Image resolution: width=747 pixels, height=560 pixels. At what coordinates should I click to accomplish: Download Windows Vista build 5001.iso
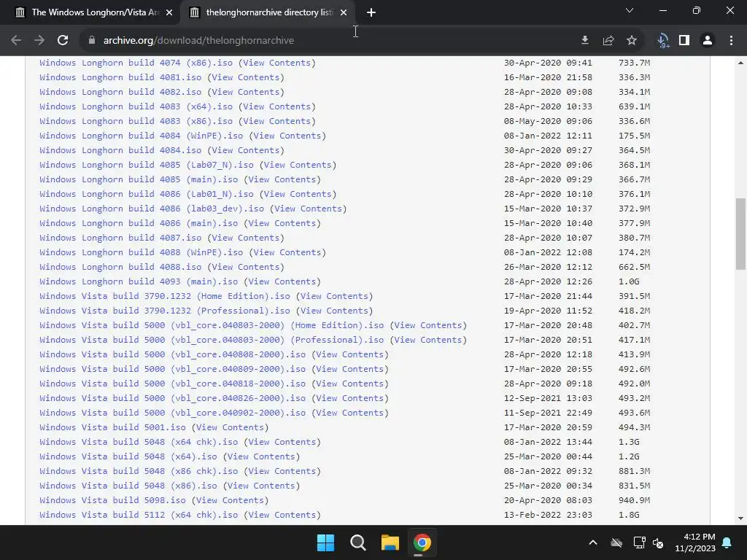(112, 427)
